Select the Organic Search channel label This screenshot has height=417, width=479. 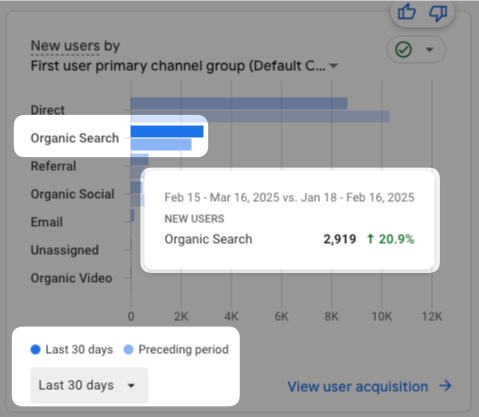pos(75,138)
